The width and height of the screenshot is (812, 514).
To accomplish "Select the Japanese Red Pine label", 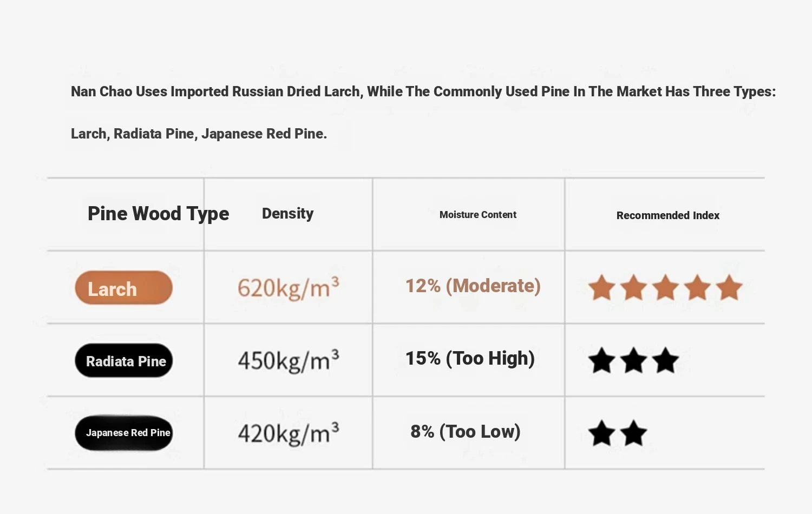I will tap(124, 433).
